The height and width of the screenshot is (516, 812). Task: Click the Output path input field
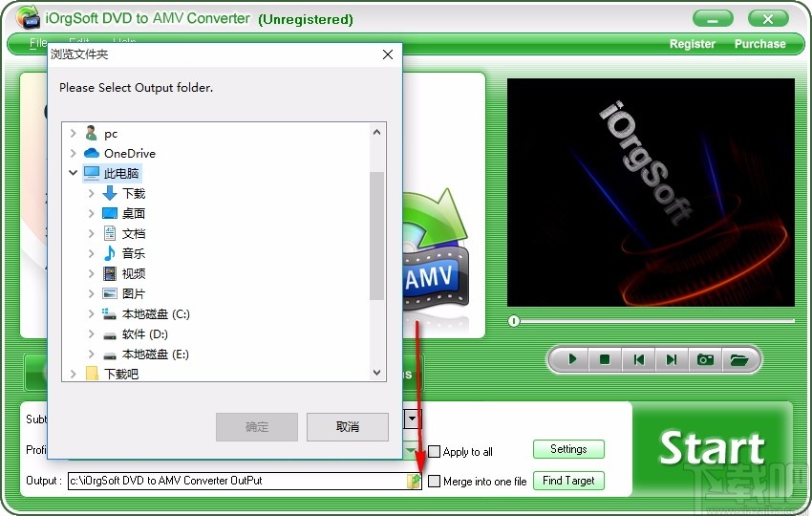coord(238,481)
